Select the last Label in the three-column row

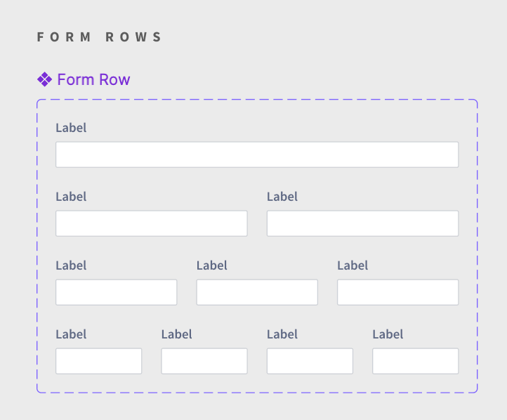(x=353, y=265)
